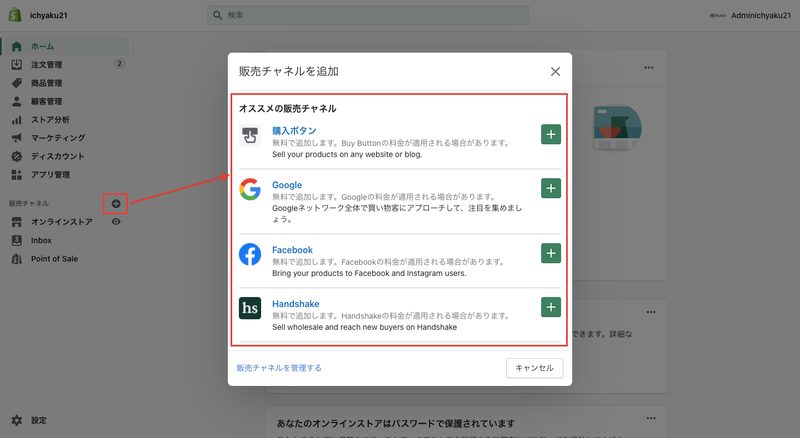
Task: Click the Facebook logo icon
Action: coord(250,254)
